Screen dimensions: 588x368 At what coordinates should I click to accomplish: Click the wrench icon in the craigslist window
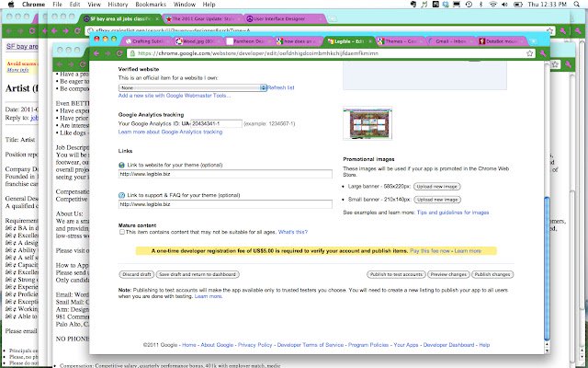pyautogui.click(x=562, y=30)
